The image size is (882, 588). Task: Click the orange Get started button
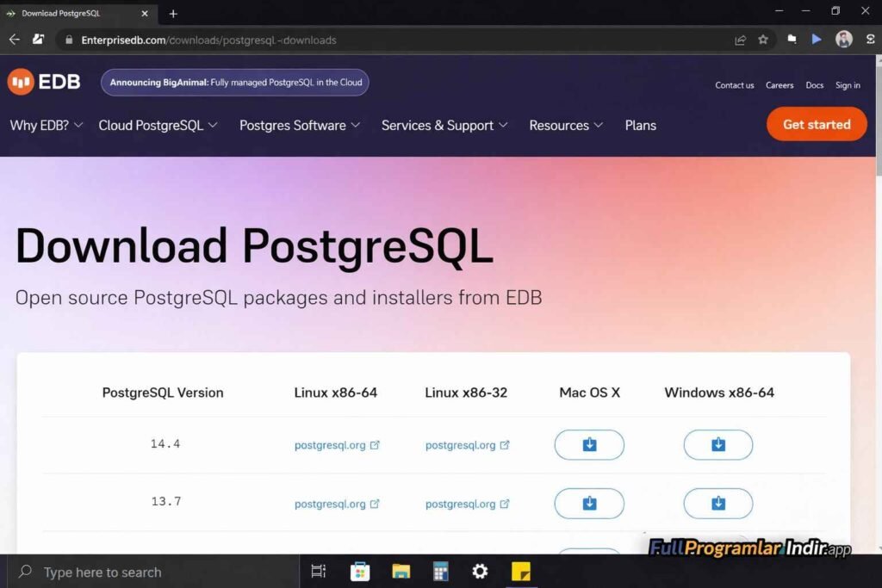coord(816,124)
